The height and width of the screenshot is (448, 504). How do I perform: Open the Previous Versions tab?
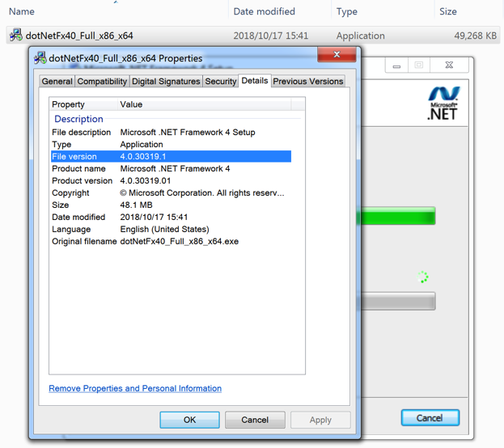[x=308, y=82]
